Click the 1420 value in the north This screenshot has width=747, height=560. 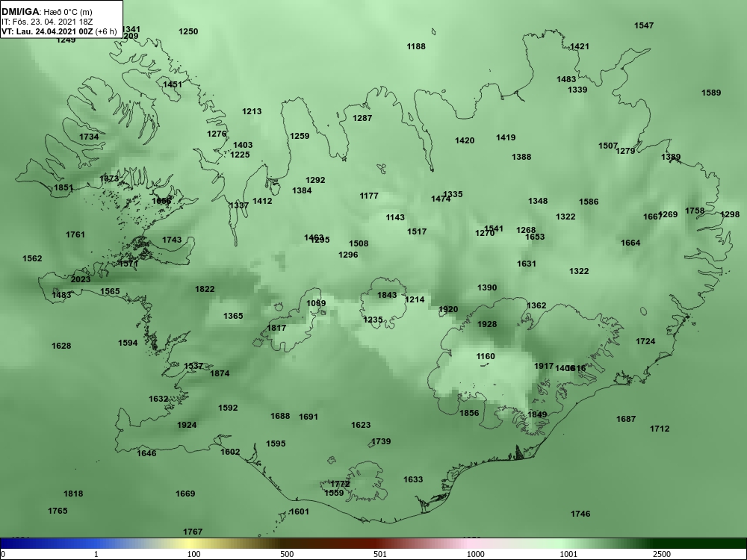point(465,140)
